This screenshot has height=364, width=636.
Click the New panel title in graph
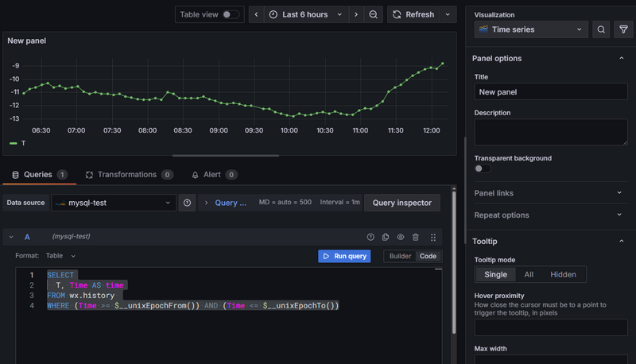click(27, 41)
